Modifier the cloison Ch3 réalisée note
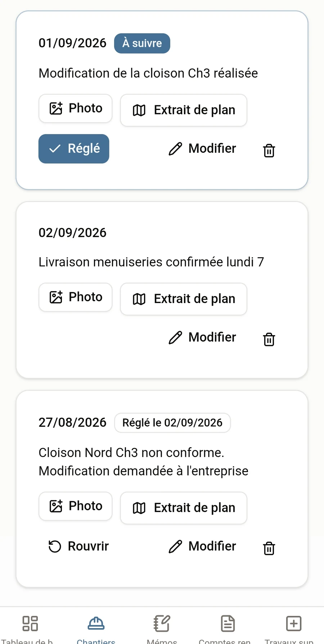This screenshot has width=324, height=644. (202, 148)
